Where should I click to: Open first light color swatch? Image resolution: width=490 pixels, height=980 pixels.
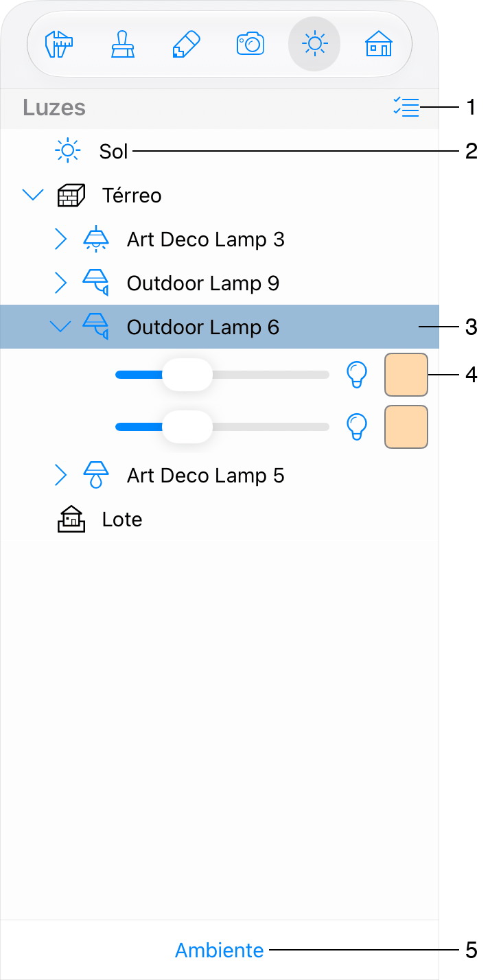(x=406, y=375)
